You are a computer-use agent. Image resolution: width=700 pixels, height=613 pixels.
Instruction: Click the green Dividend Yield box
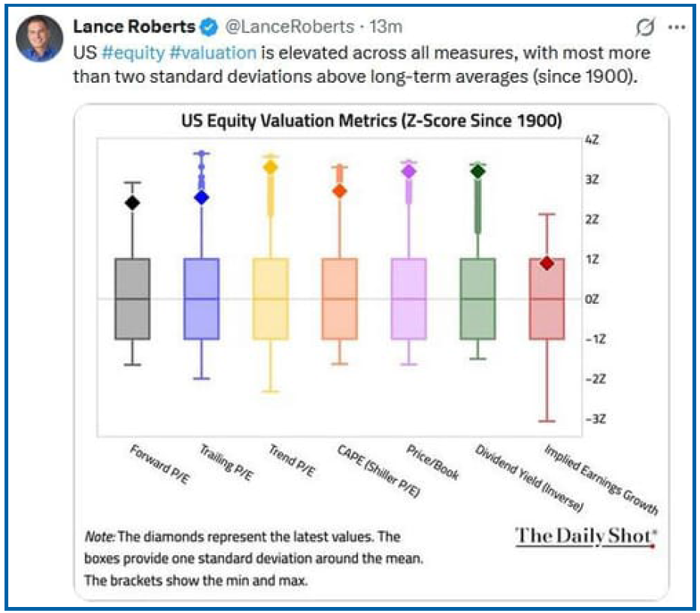point(477,299)
